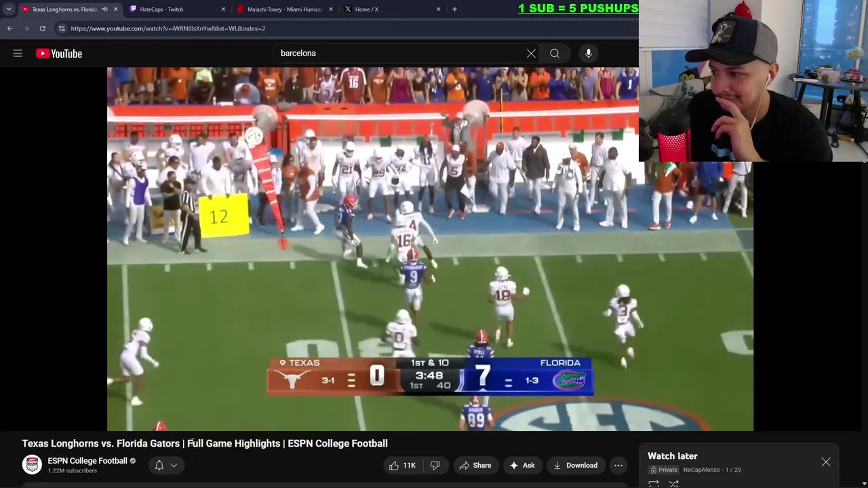Mute audio on Texas Longhorns tab
868x488 pixels.
coord(104,9)
